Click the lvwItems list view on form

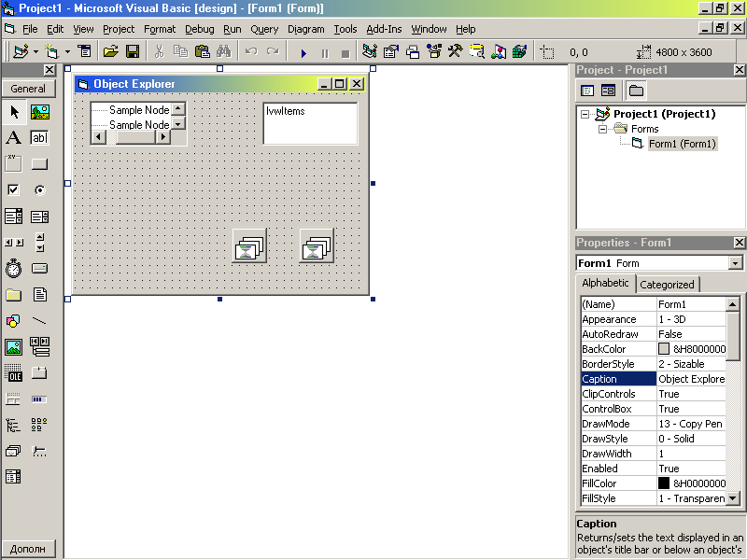point(310,124)
